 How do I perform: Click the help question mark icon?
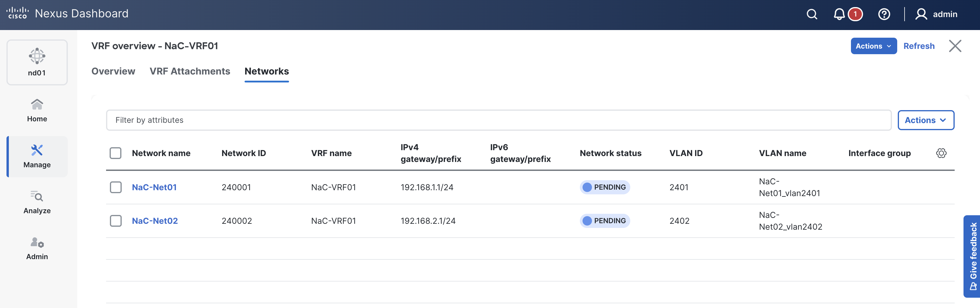(884, 14)
